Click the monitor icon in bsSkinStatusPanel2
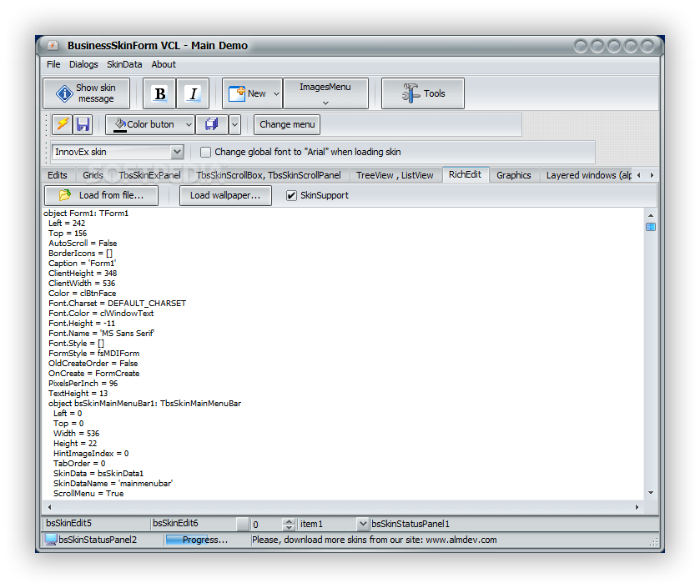 point(51,540)
